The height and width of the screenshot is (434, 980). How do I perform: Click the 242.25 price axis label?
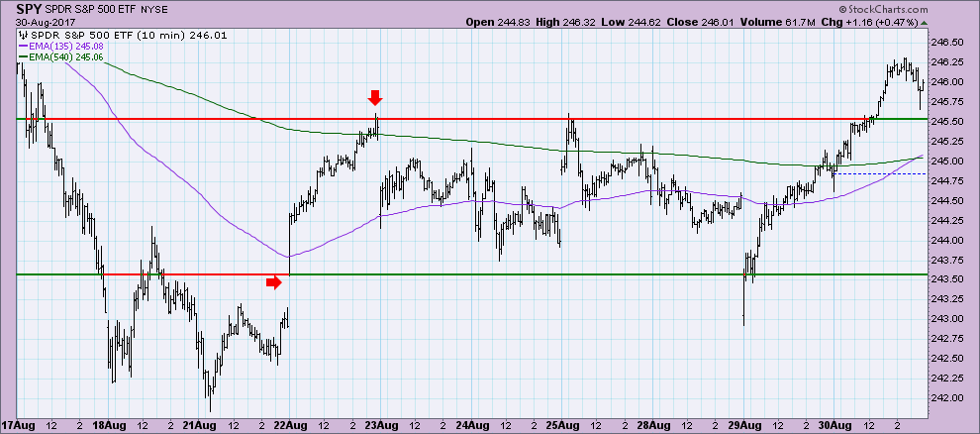[945, 379]
